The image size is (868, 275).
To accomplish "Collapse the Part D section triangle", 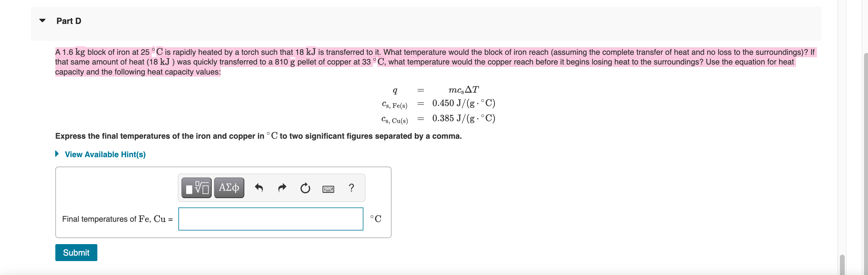I will (42, 21).
